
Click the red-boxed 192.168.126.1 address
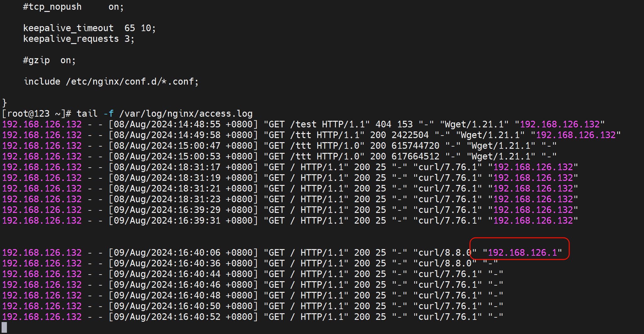coord(522,253)
